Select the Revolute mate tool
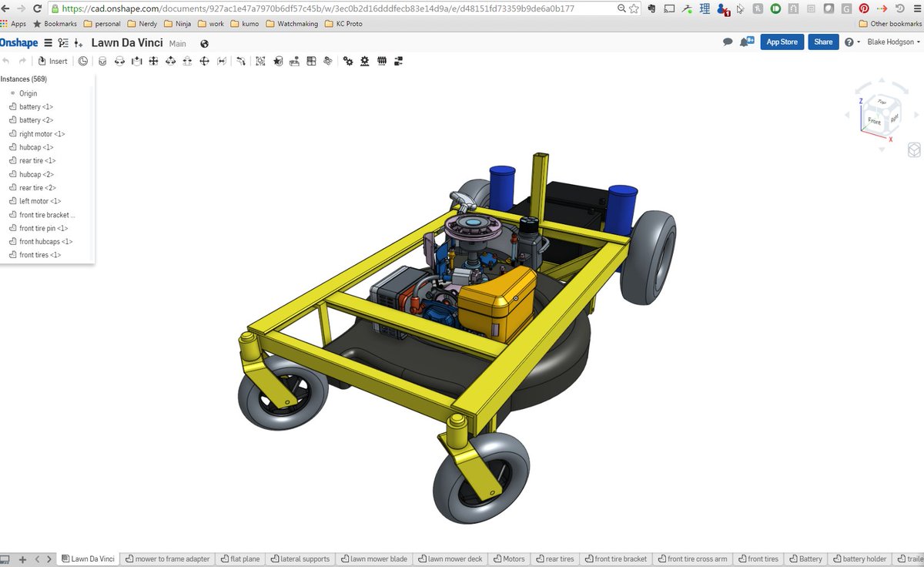 pyautogui.click(x=119, y=61)
